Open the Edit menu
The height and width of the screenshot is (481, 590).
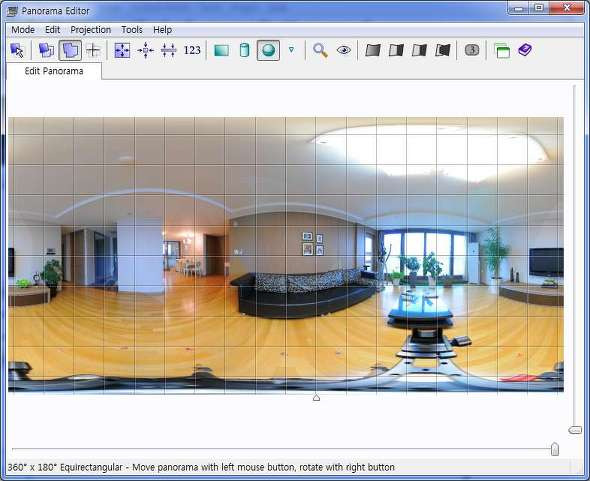52,30
